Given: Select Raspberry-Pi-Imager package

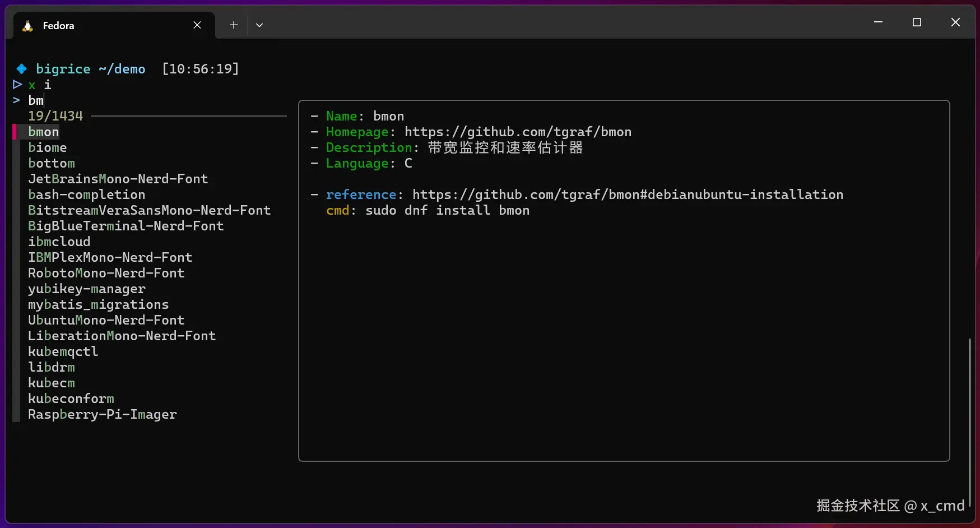Looking at the screenshot, I should click(x=103, y=415).
